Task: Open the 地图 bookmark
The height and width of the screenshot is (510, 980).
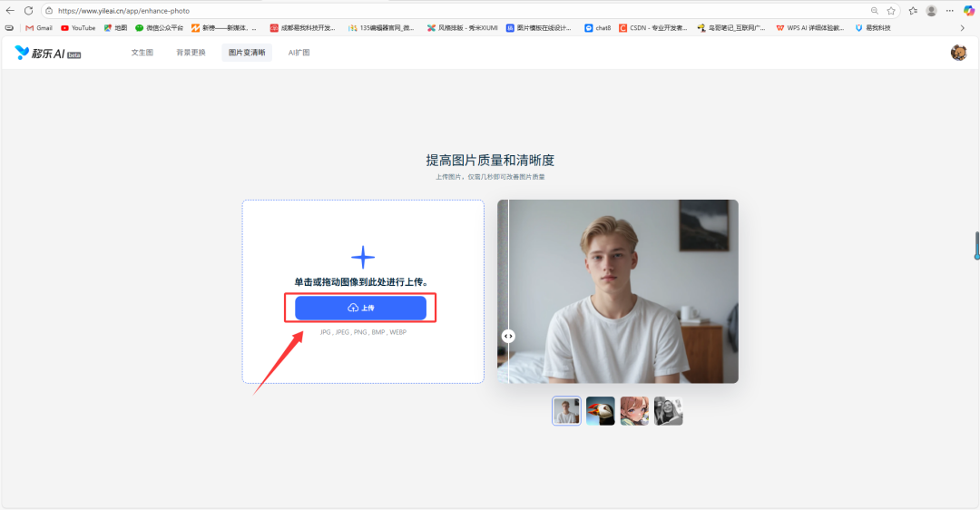Action: tap(115, 28)
